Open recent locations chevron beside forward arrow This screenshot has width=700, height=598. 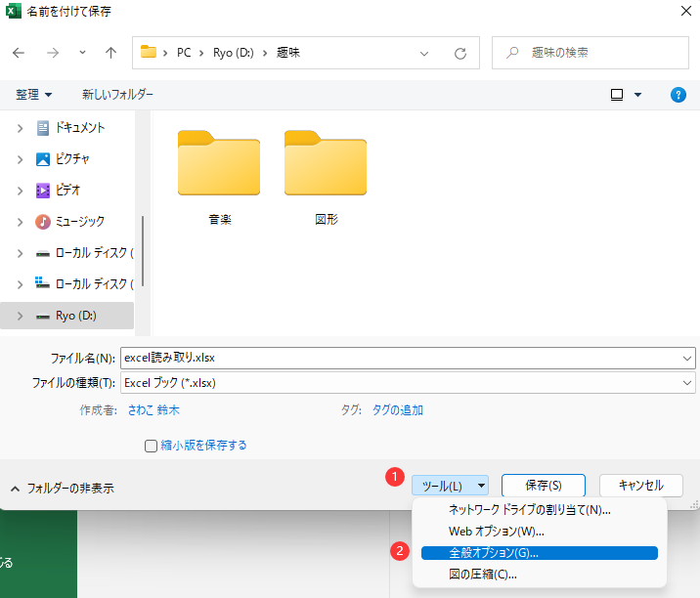82,52
